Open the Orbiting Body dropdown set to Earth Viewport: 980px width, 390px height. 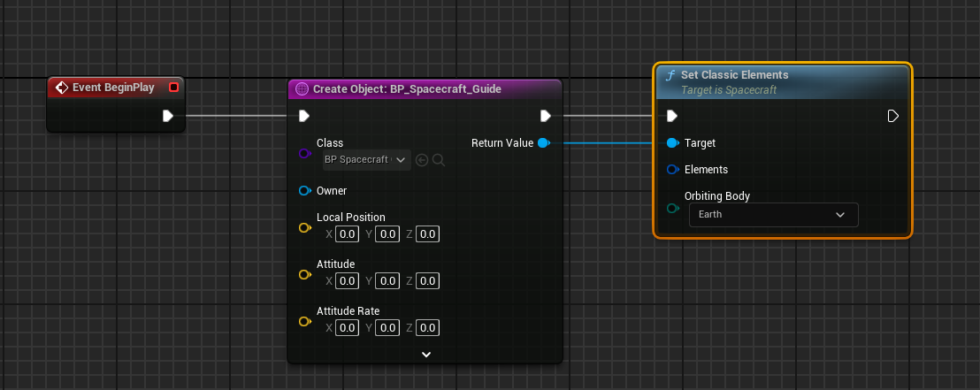[x=773, y=215]
